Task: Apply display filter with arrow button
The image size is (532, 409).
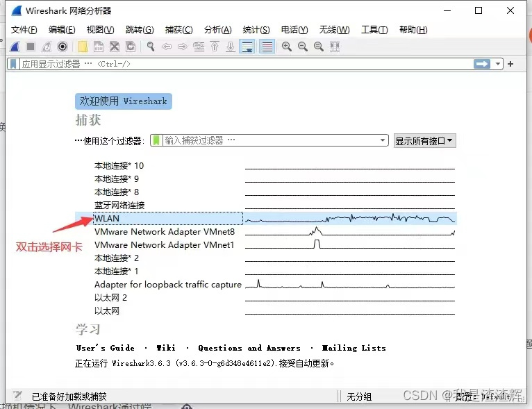Action: pyautogui.click(x=482, y=64)
